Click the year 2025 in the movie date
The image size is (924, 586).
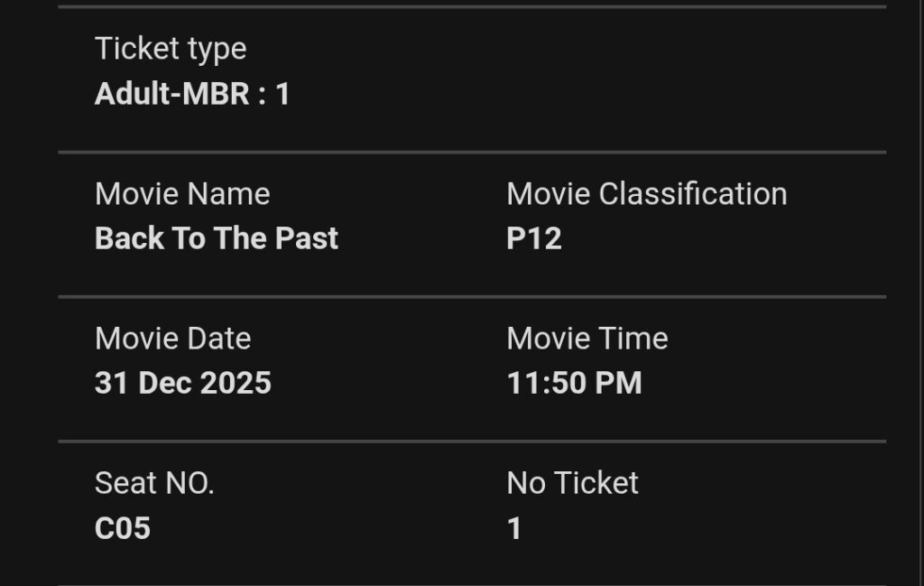pyautogui.click(x=236, y=383)
